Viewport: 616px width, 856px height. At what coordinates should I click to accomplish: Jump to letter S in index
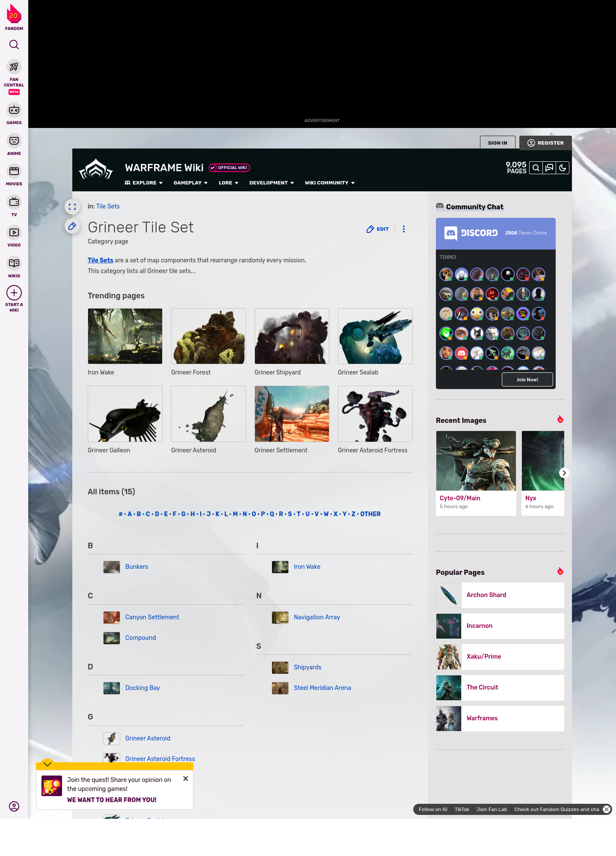click(290, 514)
